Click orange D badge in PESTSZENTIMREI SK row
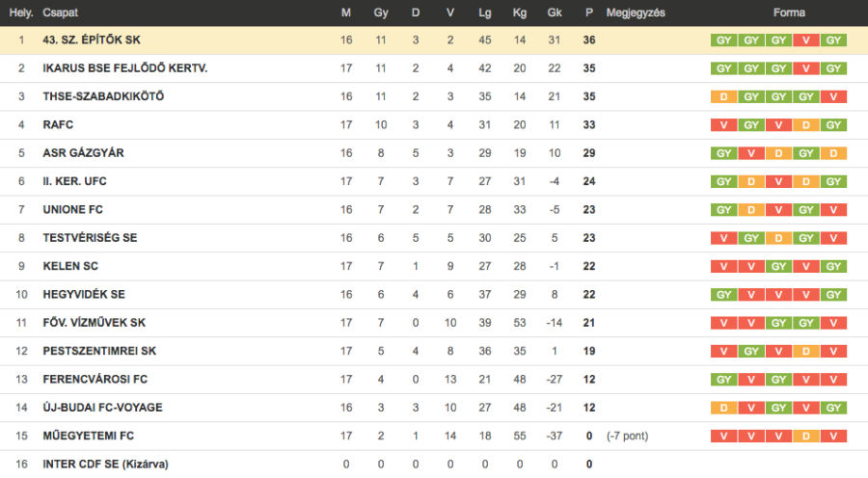 click(x=806, y=351)
